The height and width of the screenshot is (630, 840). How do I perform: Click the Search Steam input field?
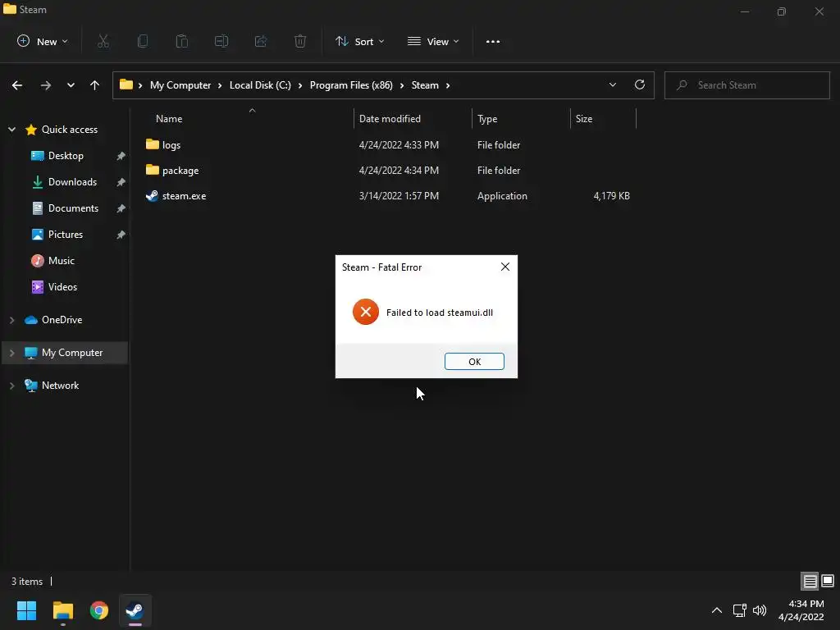[x=746, y=85]
